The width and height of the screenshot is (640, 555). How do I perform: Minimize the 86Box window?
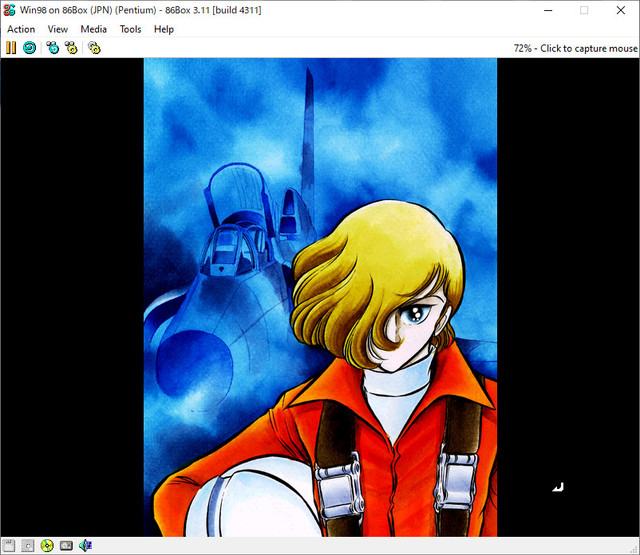point(548,10)
